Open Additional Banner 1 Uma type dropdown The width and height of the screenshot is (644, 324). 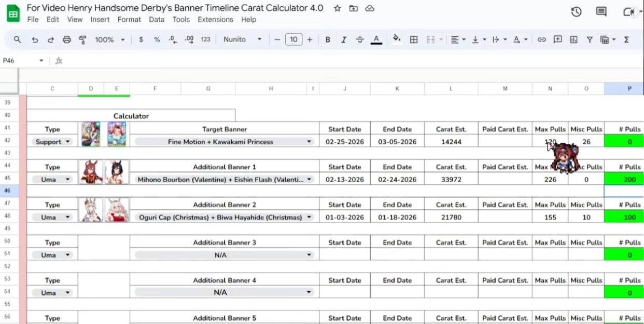(x=52, y=180)
